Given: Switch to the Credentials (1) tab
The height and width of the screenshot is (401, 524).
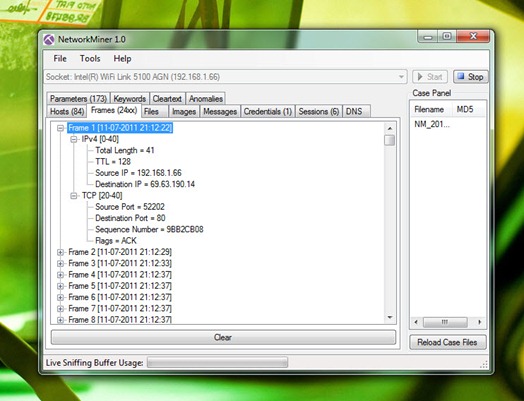Looking at the screenshot, I should [x=268, y=111].
